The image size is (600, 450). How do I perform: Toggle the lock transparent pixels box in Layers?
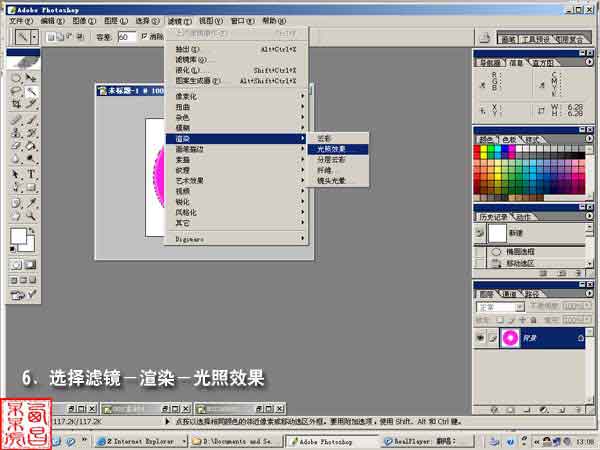coord(500,319)
